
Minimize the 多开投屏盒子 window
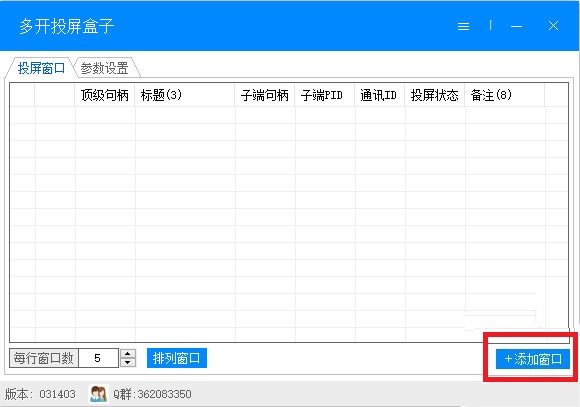(516, 26)
